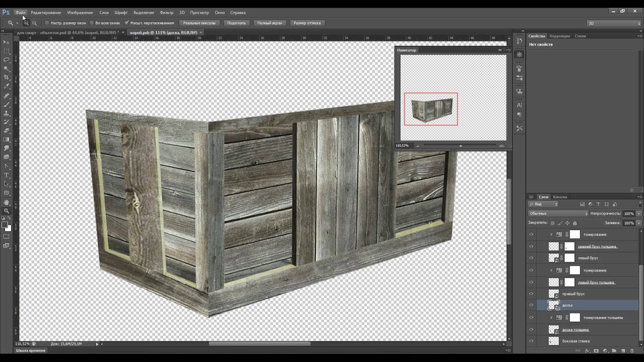Switch to 'для смарт - объектов.psd' document tab
Screen dimensions: 644x362
point(69,32)
